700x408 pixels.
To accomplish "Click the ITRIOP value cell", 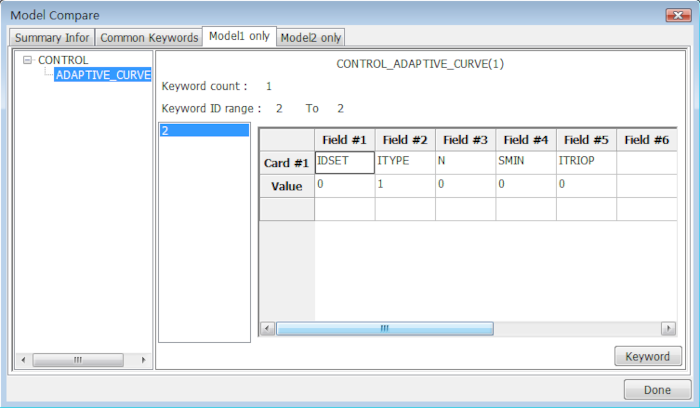I will point(586,186).
